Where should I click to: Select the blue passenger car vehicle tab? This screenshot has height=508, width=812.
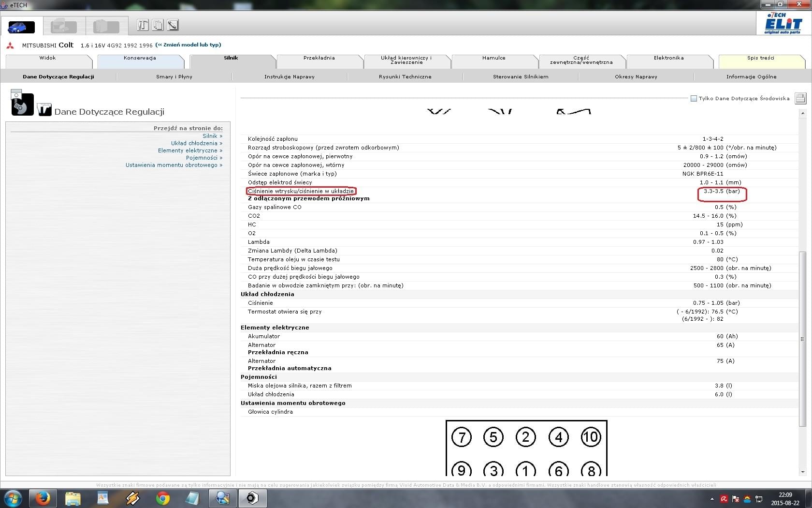coord(21,27)
